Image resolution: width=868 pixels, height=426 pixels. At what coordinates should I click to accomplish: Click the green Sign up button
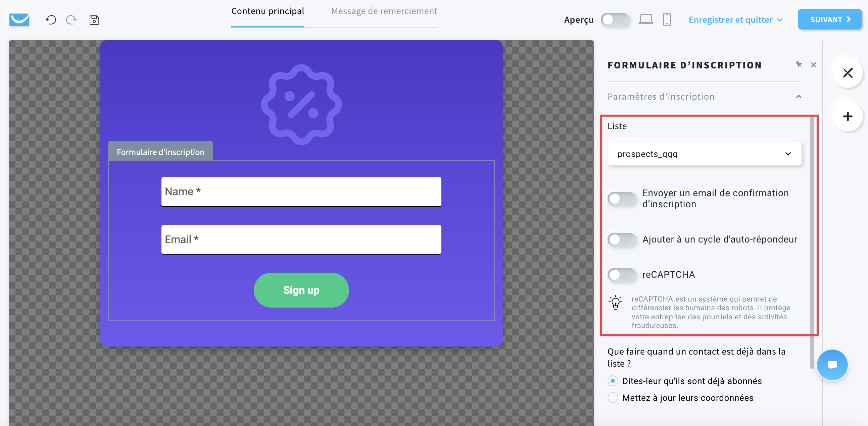tap(301, 290)
